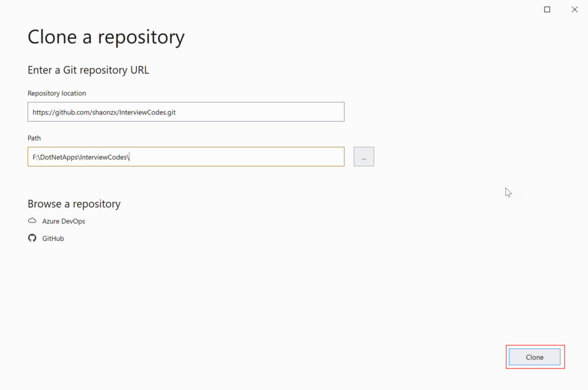The width and height of the screenshot is (588, 390).
Task: Select GitHub under Browse a repository
Action: pos(53,238)
